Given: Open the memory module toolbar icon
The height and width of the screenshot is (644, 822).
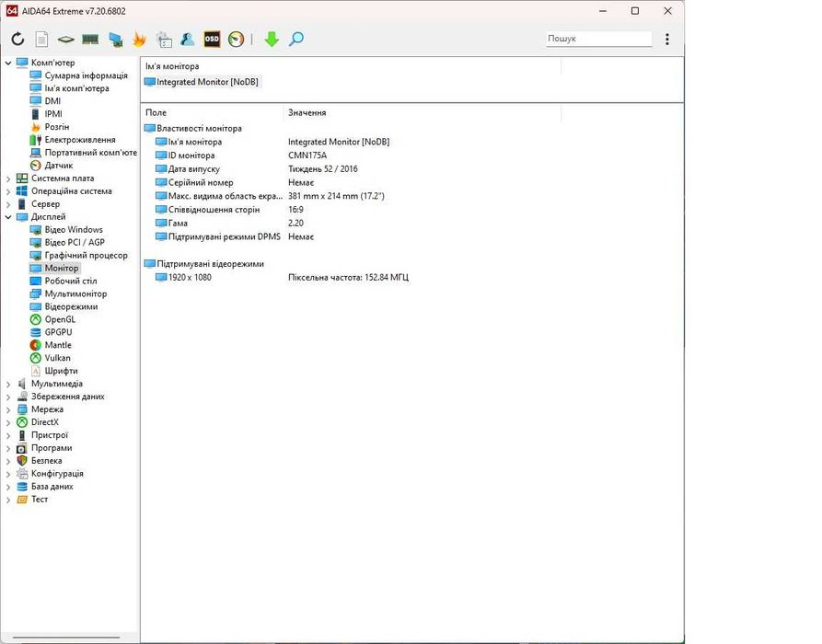Looking at the screenshot, I should pyautogui.click(x=90, y=40).
